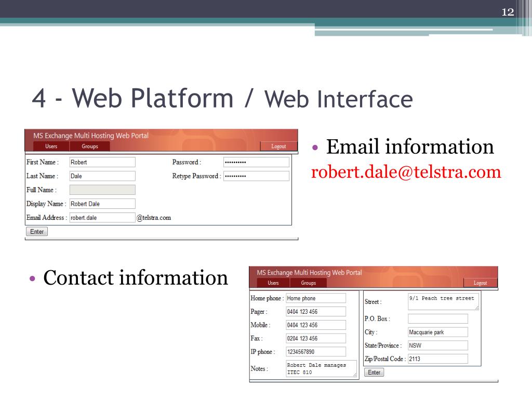Focus the Retype Password field
Viewport: 532px width, 399px height.
tap(256, 176)
